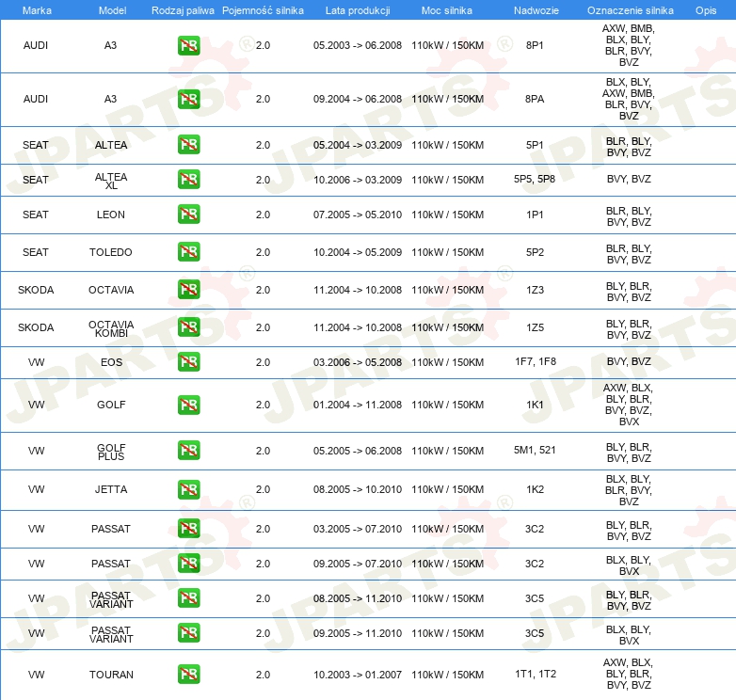
Task: Click production years 03.2006 -> 05.2008
Action: 358,362
